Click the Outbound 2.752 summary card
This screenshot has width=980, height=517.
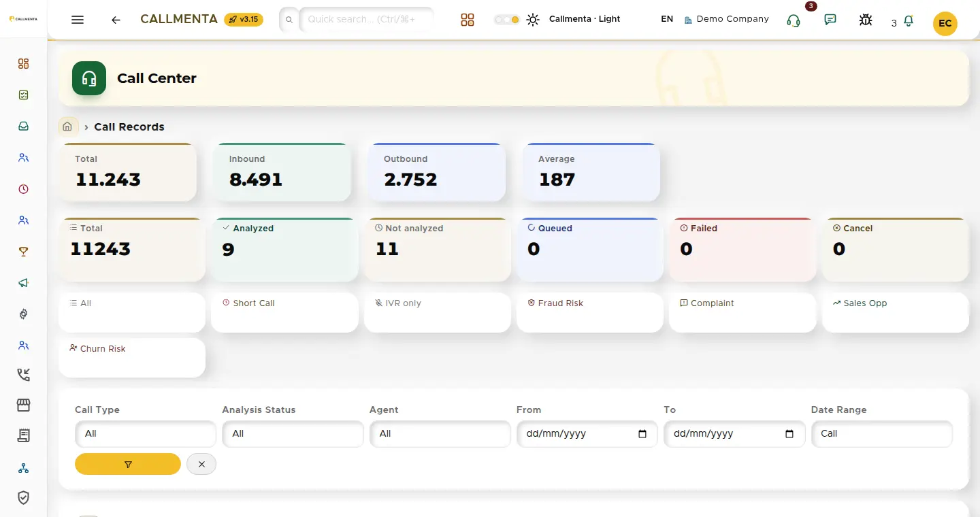pos(437,172)
